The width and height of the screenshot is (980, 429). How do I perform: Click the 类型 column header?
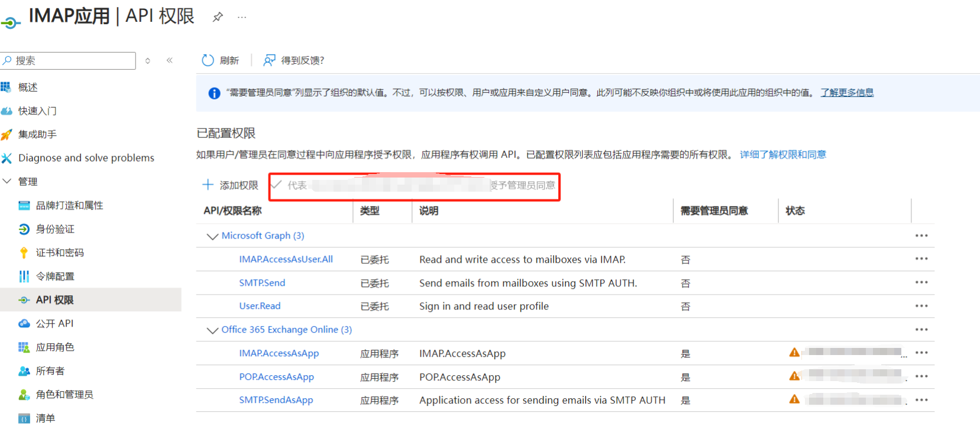click(370, 211)
